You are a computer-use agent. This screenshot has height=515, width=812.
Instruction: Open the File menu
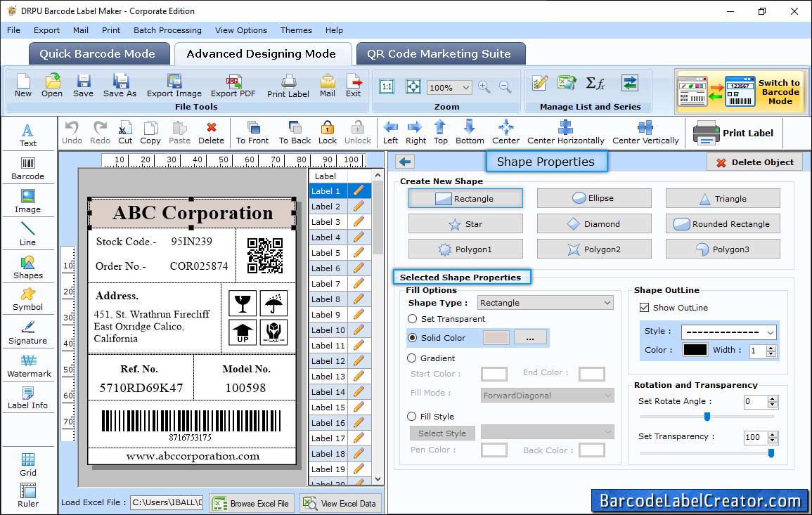[13, 30]
